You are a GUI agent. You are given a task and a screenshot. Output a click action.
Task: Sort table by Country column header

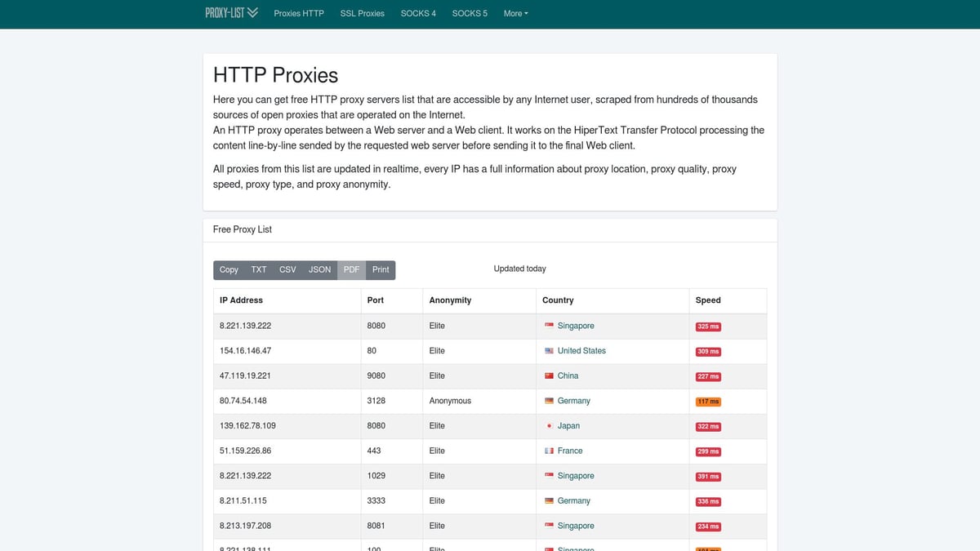612,300
